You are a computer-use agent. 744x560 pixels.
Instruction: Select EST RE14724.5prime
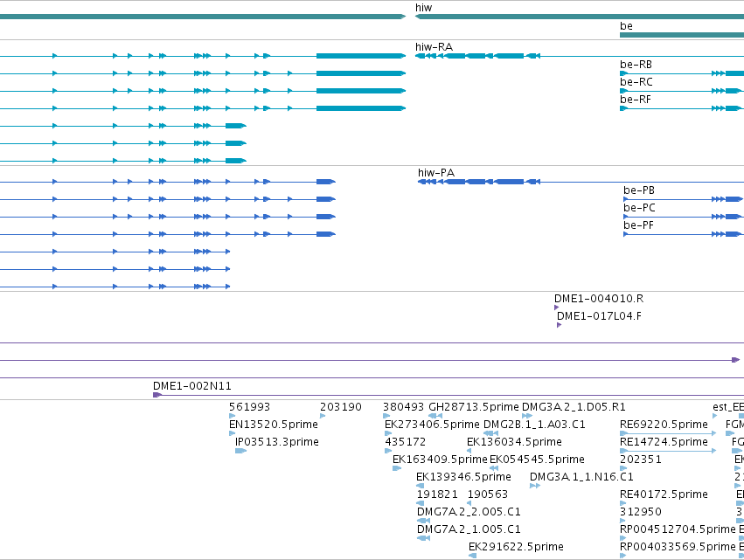tap(664, 442)
